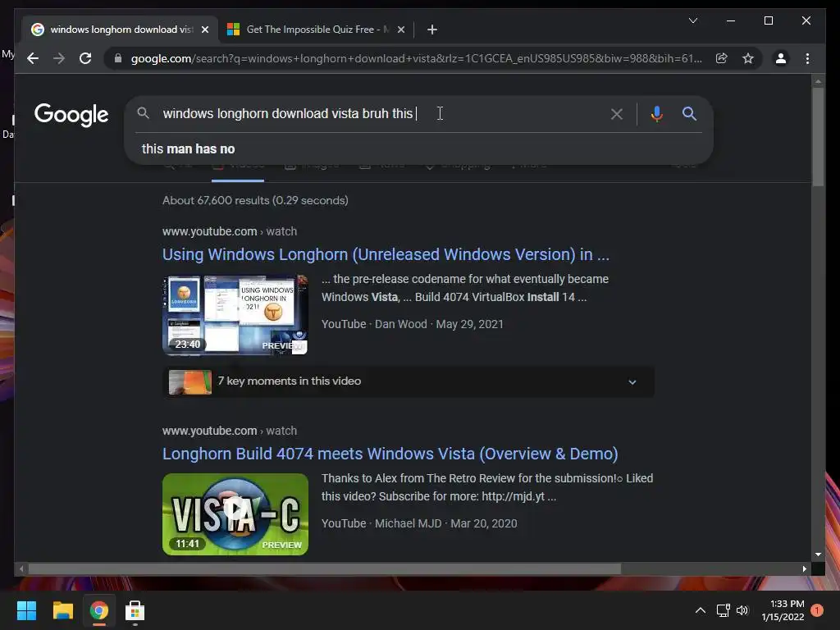
Task: Close the Impossible Quiz tab
Action: (x=400, y=30)
